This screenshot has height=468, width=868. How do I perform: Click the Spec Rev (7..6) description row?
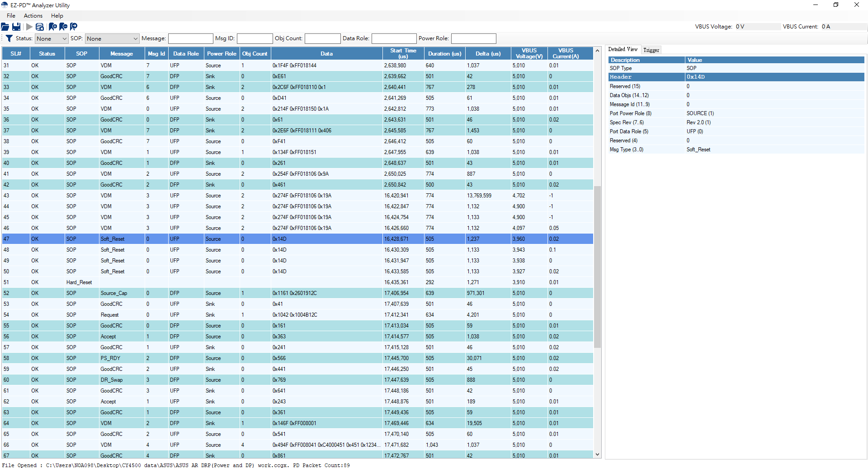click(x=736, y=122)
